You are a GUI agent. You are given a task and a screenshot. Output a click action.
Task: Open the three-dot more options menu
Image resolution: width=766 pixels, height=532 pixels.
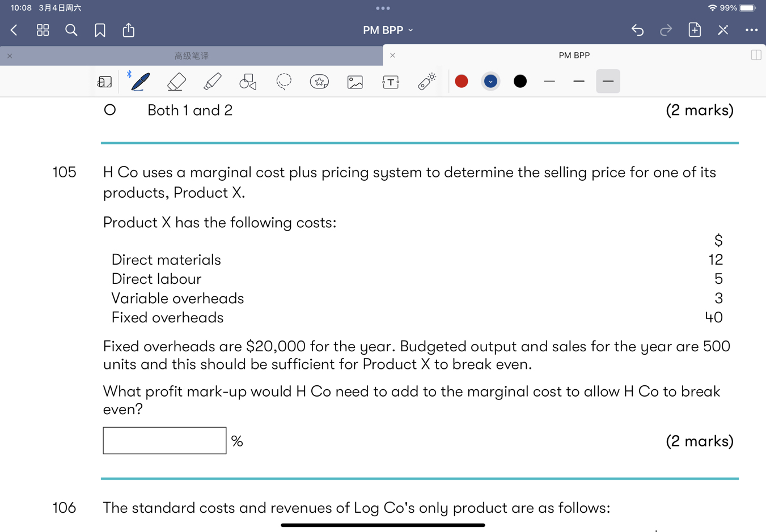751,30
